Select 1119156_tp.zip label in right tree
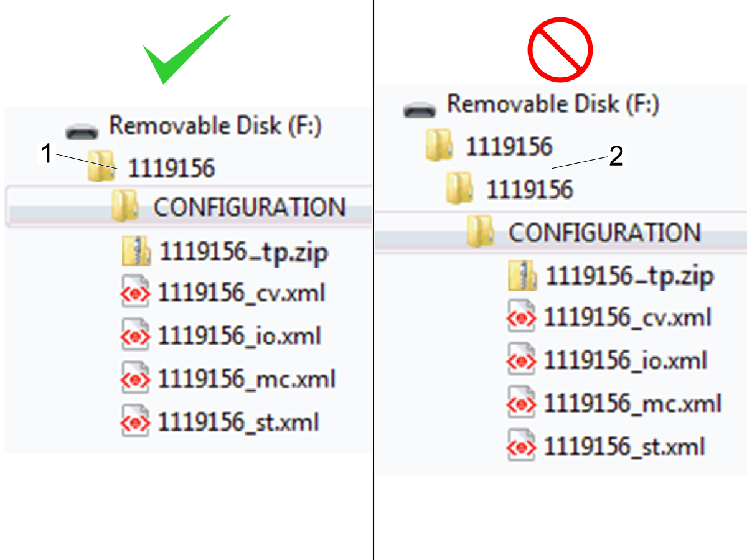The width and height of the screenshot is (747, 560). click(629, 276)
